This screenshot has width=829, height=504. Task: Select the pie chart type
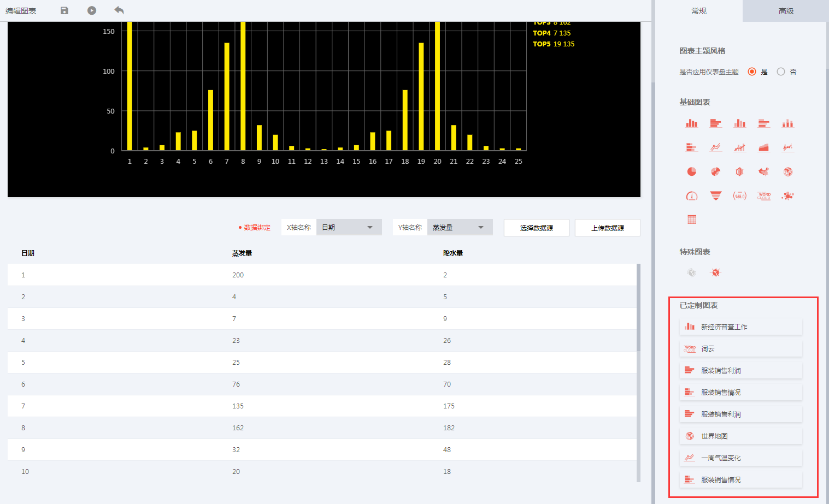click(692, 171)
